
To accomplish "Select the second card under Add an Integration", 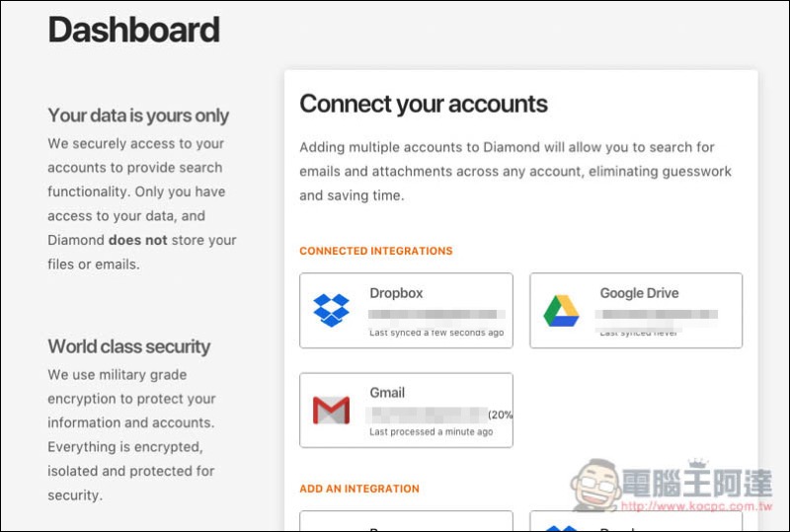I will coord(636,521).
